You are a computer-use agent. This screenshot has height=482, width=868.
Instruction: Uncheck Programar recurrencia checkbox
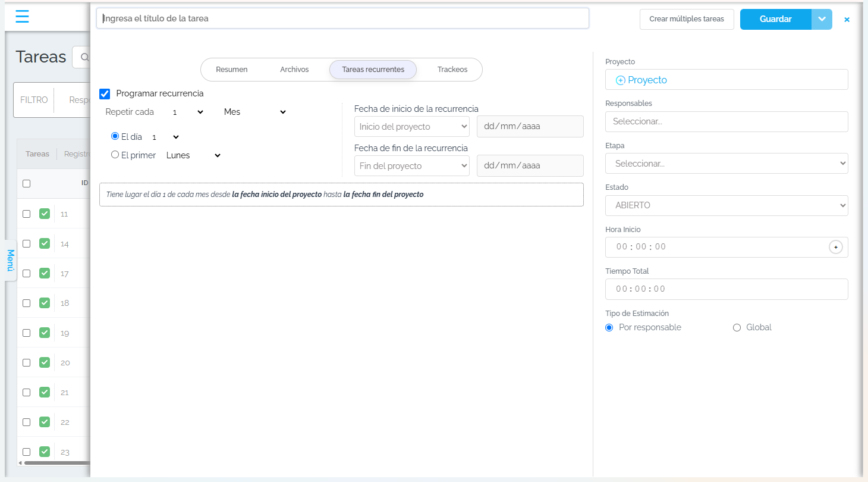pyautogui.click(x=105, y=93)
